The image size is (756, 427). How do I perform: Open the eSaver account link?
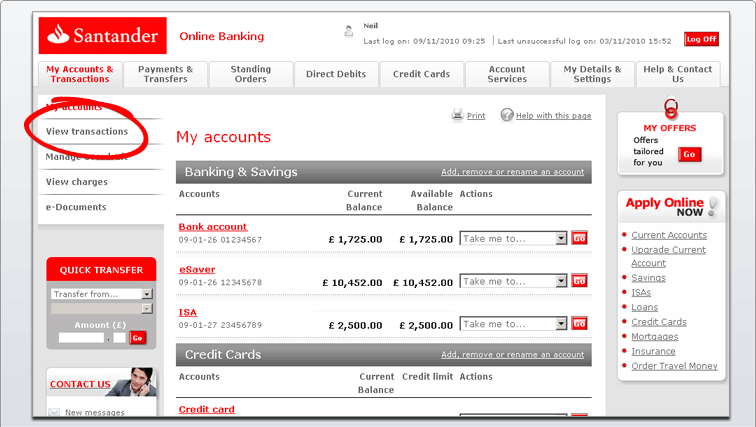(x=197, y=269)
